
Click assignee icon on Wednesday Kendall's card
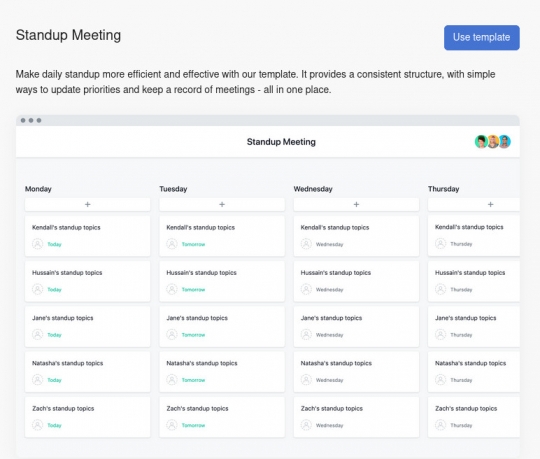(x=306, y=244)
